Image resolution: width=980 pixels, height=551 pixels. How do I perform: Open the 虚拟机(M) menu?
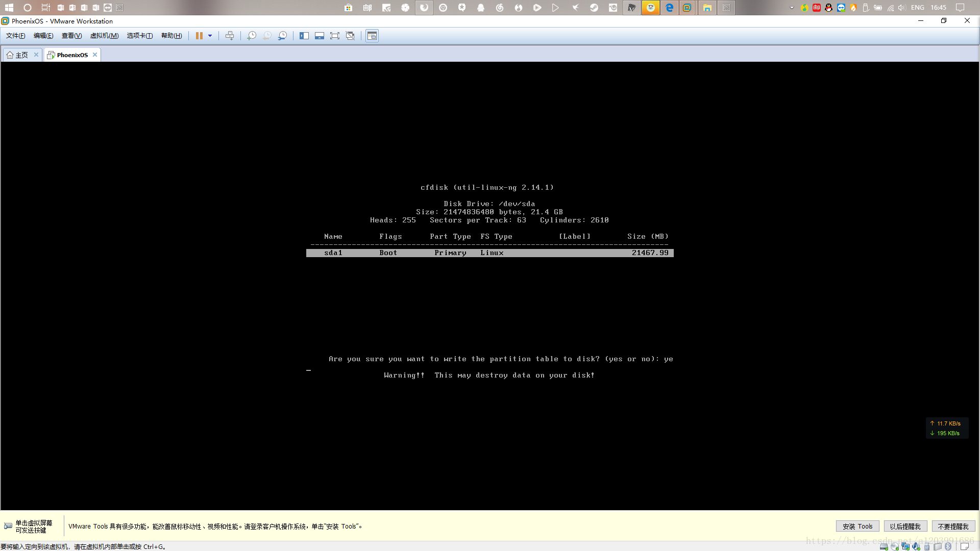(104, 36)
